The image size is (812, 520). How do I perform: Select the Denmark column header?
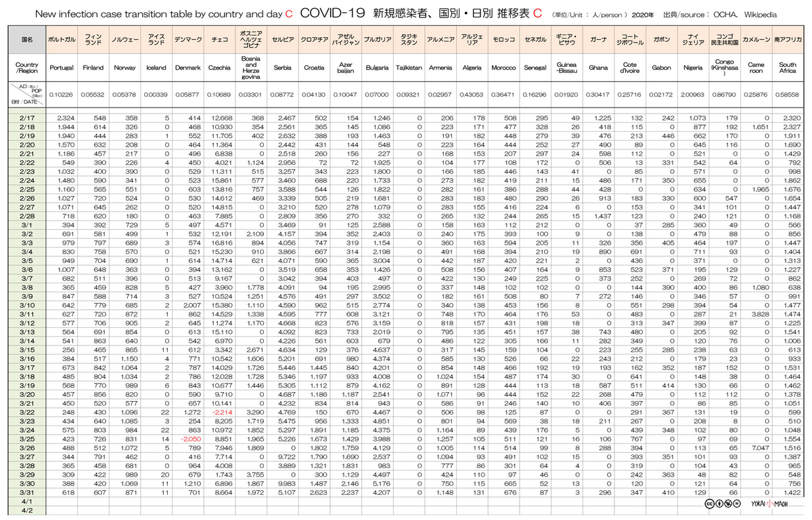(187, 68)
